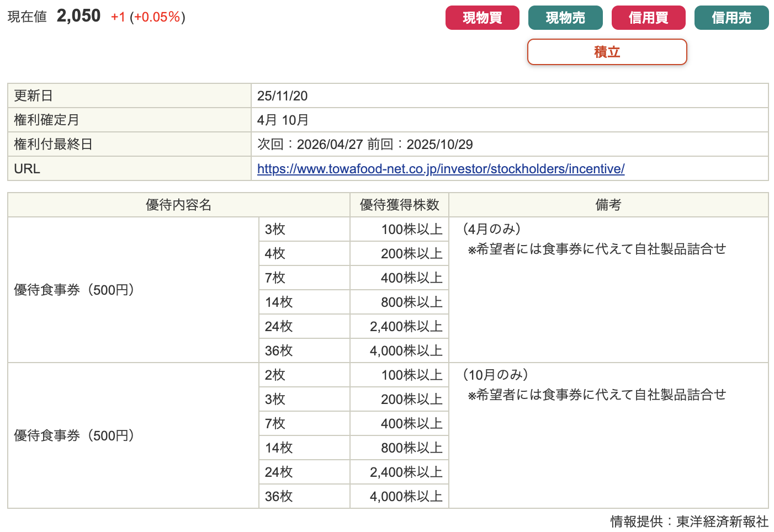Image resolution: width=774 pixels, height=532 pixels.
Task: Click the current price 2,050 value
Action: pos(78,16)
